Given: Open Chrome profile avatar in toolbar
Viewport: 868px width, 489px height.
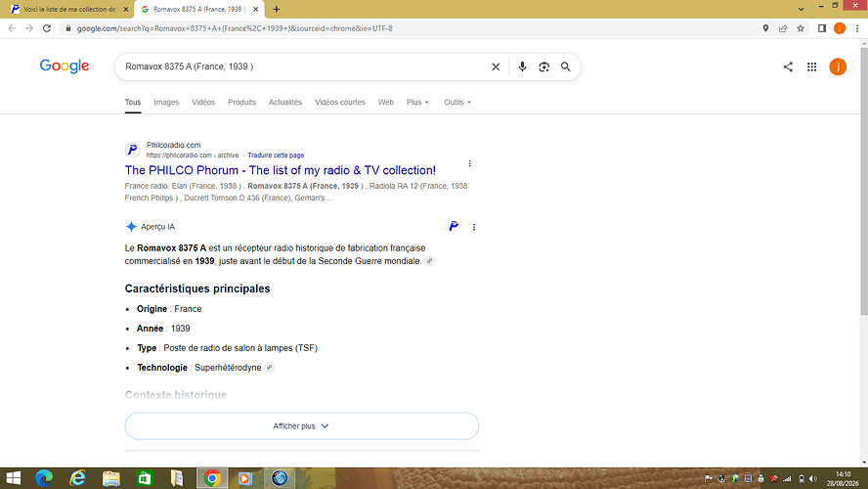Looking at the screenshot, I should pyautogui.click(x=840, y=28).
